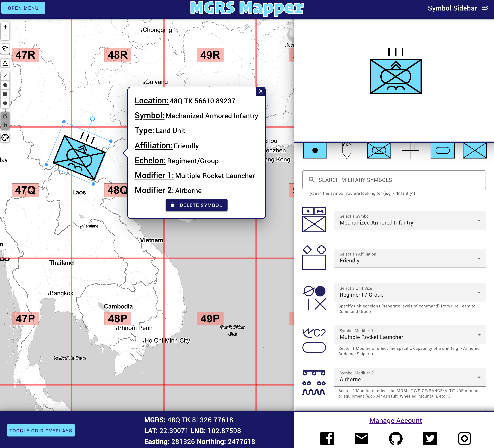494x448 pixels.
Task: Open the Select a Symbol dropdown
Action: (410, 220)
